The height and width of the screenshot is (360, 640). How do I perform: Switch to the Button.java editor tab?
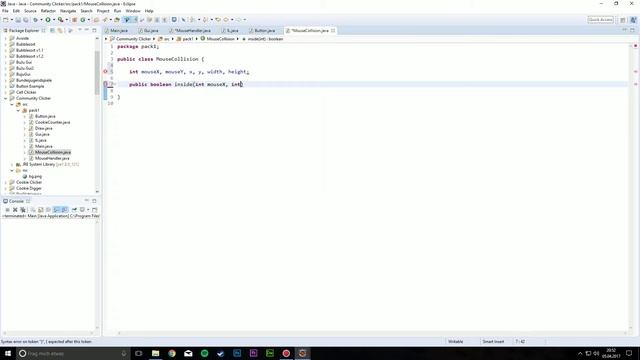(264, 31)
